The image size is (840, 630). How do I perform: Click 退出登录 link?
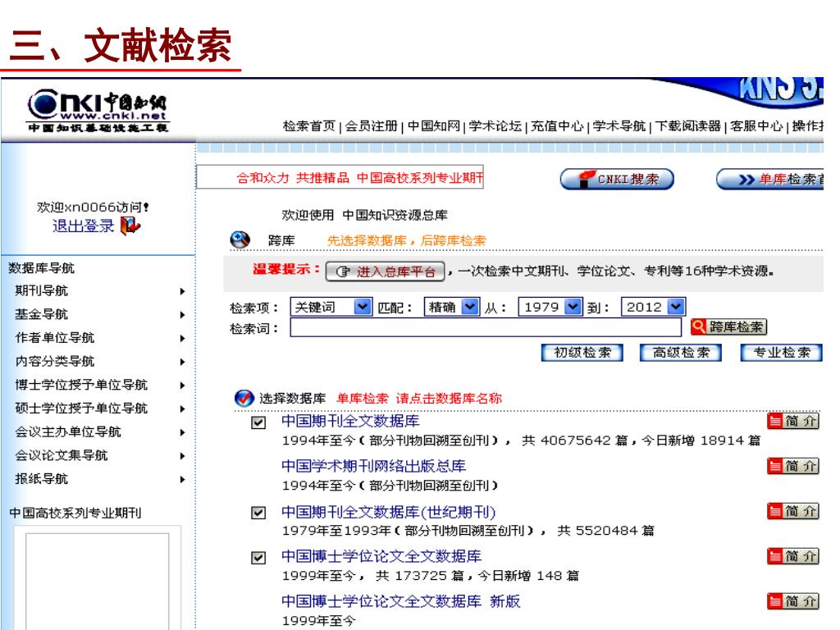pos(83,226)
